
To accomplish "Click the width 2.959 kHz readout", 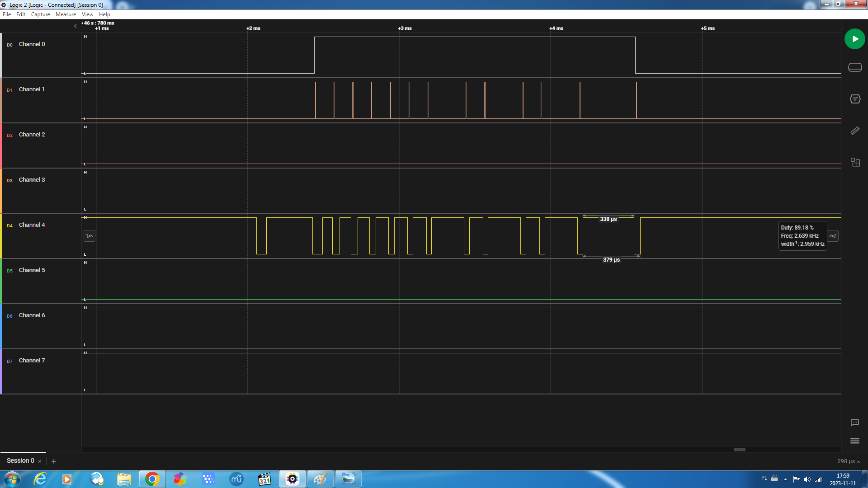I will point(802,244).
